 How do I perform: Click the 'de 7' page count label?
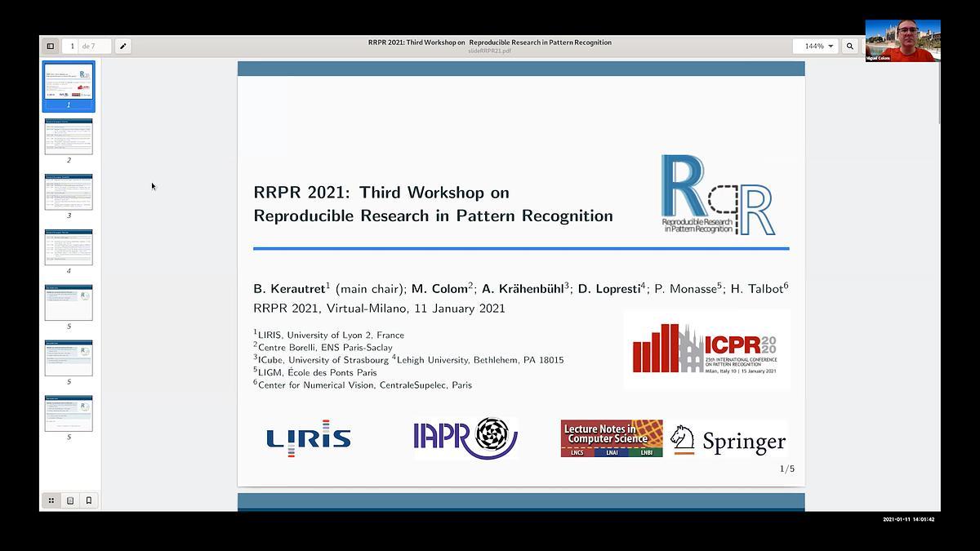coord(88,47)
